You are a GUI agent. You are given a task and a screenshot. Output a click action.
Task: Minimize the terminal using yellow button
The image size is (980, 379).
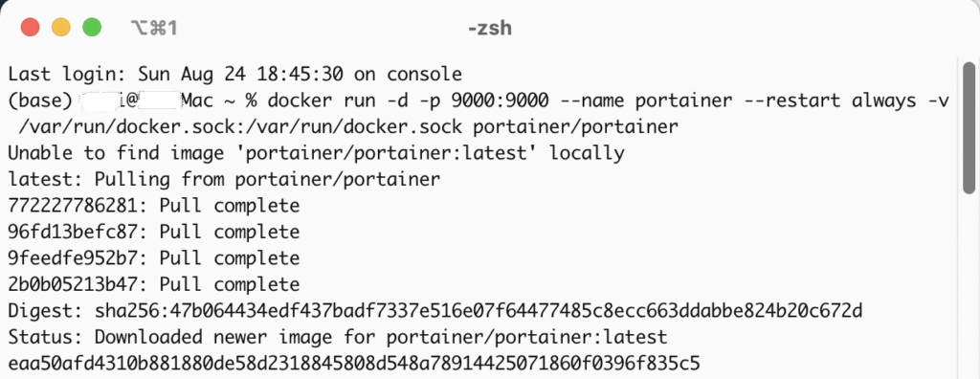click(x=61, y=28)
